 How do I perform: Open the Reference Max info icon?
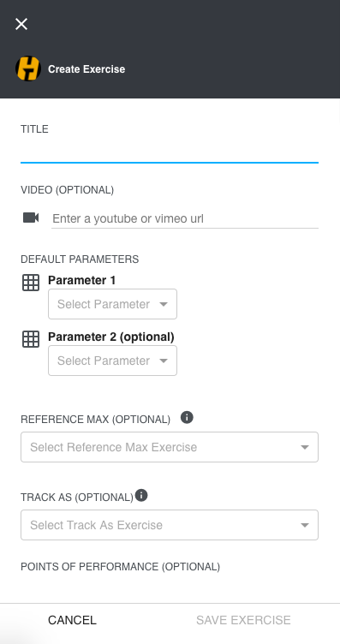pos(187,418)
